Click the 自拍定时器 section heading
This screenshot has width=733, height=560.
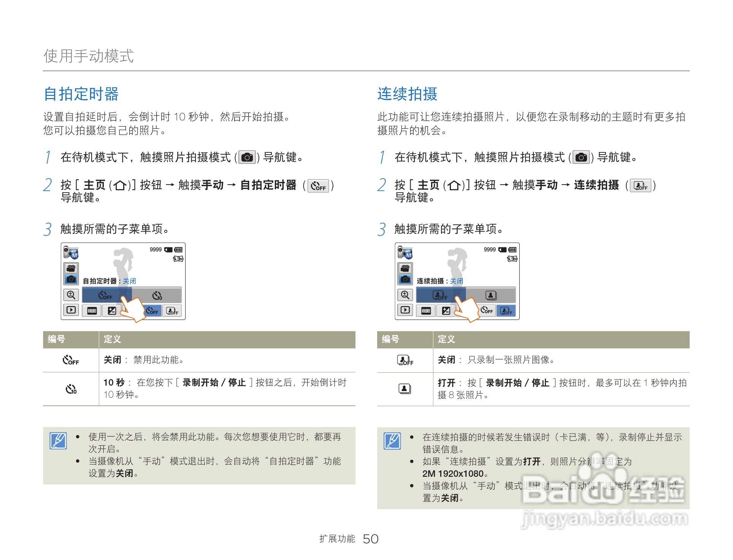click(81, 94)
